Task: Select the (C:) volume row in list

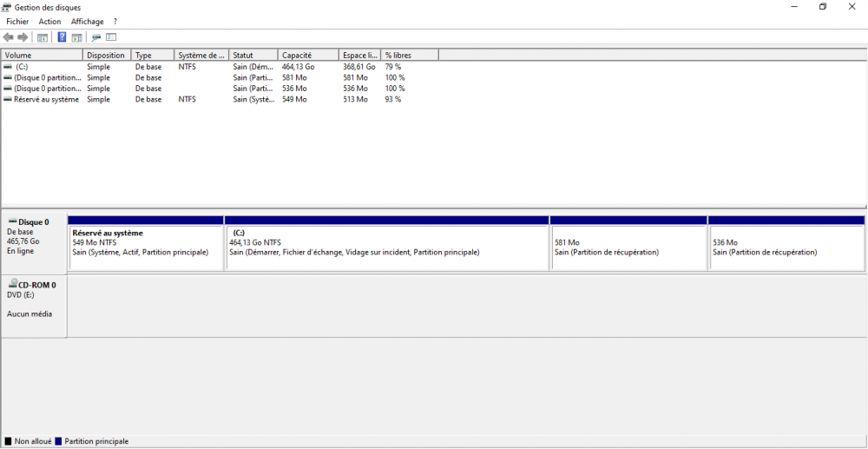Action: tap(23, 67)
